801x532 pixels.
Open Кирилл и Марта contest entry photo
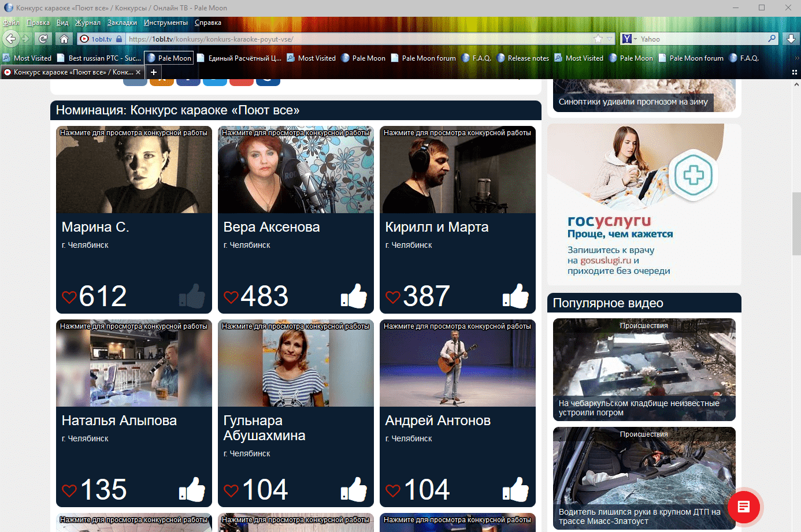click(x=458, y=170)
